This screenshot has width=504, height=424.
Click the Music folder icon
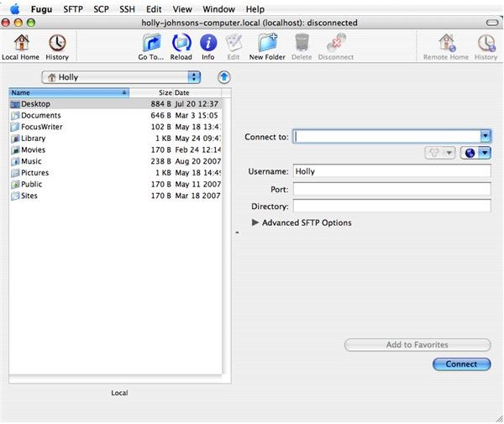point(15,161)
